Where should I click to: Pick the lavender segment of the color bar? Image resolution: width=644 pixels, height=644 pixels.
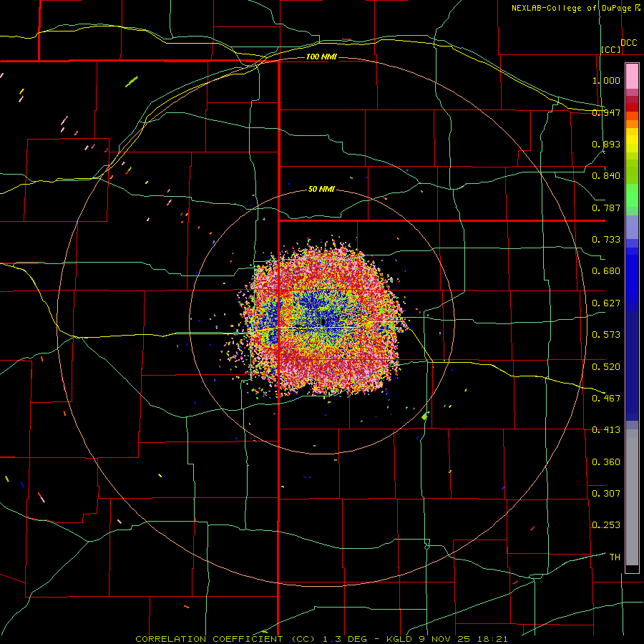(632, 227)
